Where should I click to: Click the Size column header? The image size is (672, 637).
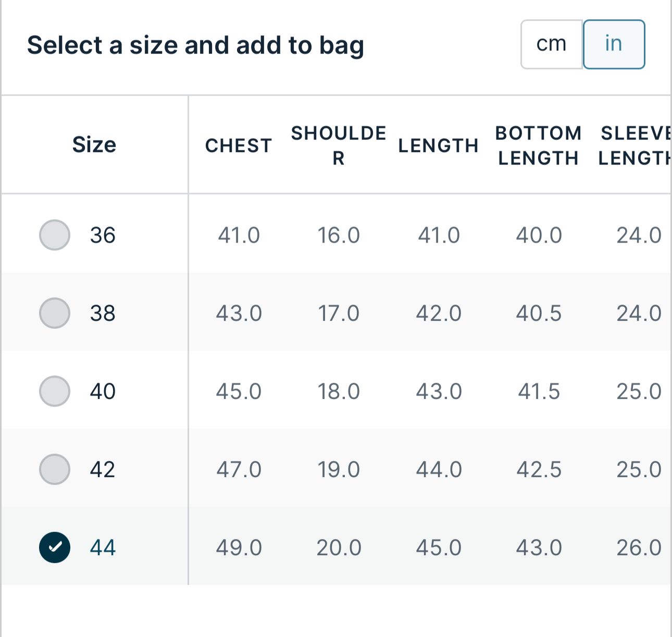click(x=94, y=144)
